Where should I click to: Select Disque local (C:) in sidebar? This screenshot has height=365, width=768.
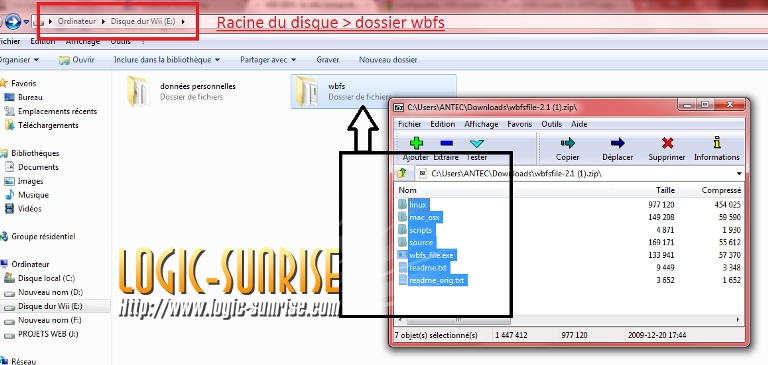(46, 278)
